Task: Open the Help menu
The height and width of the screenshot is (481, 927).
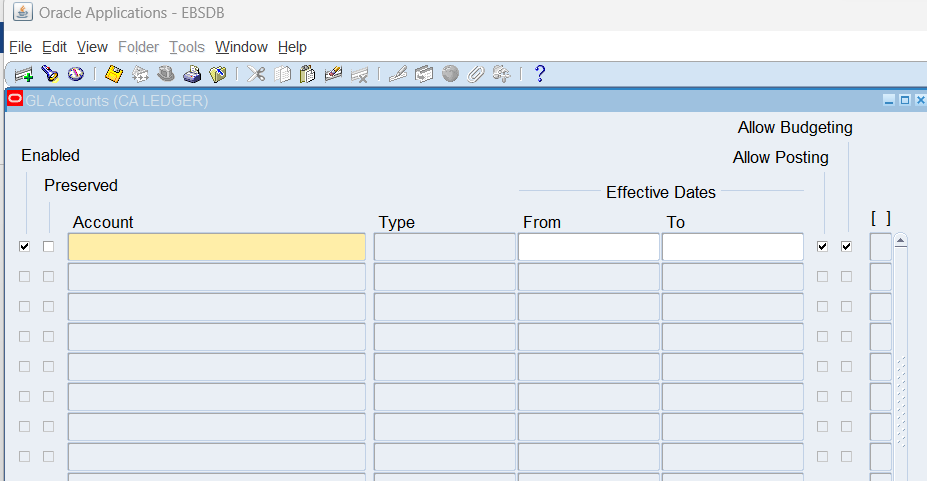Action: pos(292,47)
